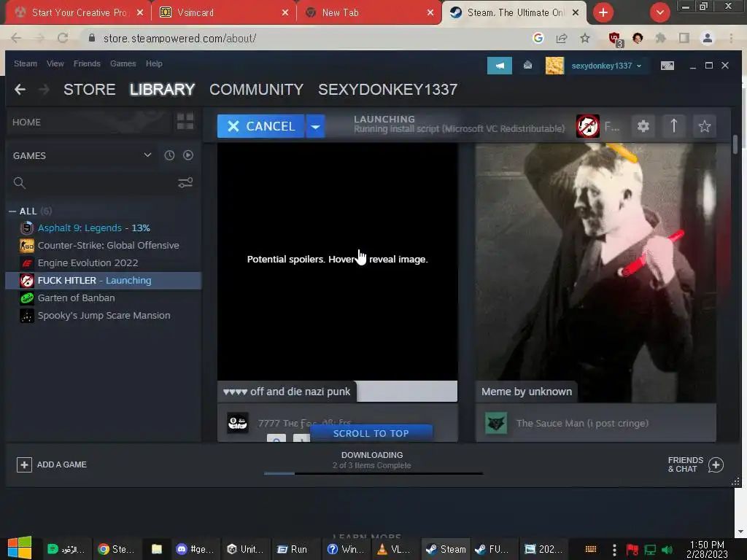Click The Sauce Man author avatar
This screenshot has height=560, width=747.
tap(495, 424)
